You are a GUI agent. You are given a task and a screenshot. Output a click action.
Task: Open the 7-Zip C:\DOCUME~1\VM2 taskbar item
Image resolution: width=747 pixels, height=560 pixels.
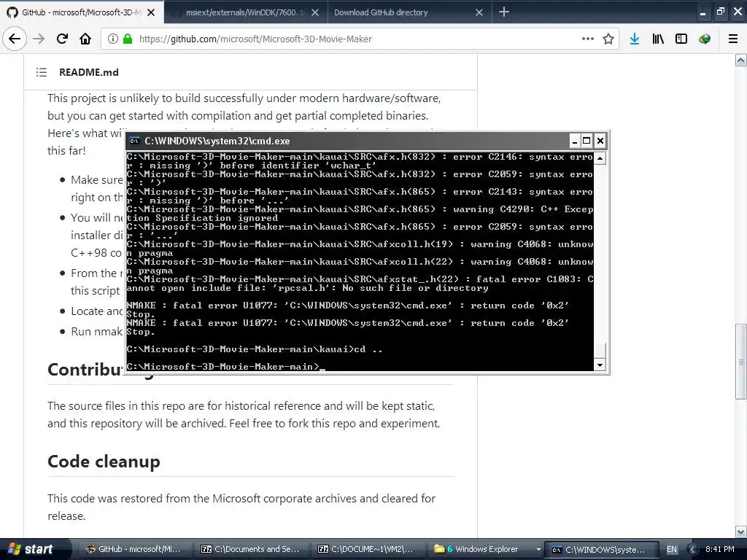pyautogui.click(x=367, y=549)
